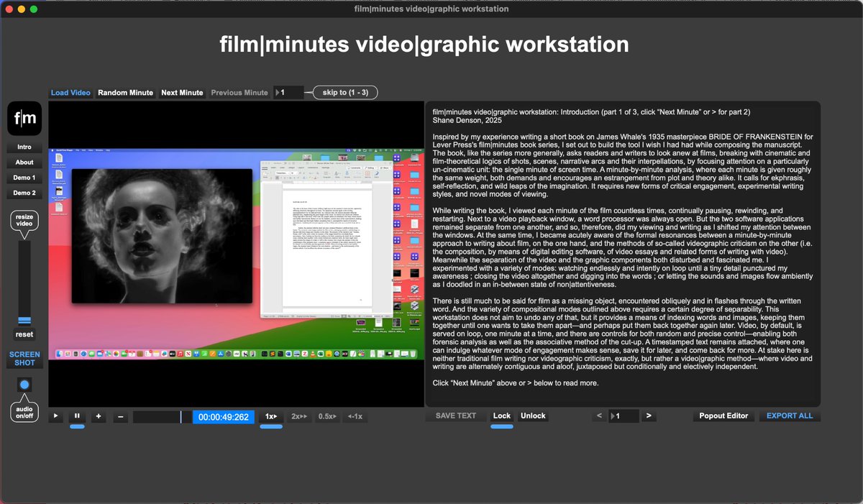Click the SAVE TEXT button
Screen dimensions: 863x504
[x=455, y=416]
